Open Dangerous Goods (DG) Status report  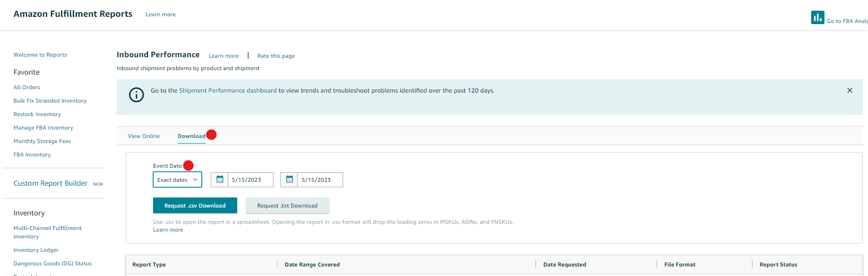53,264
